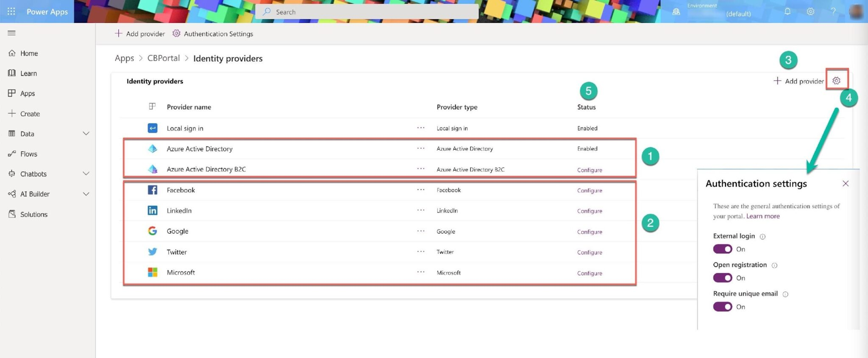The image size is (868, 358).
Task: Open more options for Microsoft provider
Action: click(421, 272)
